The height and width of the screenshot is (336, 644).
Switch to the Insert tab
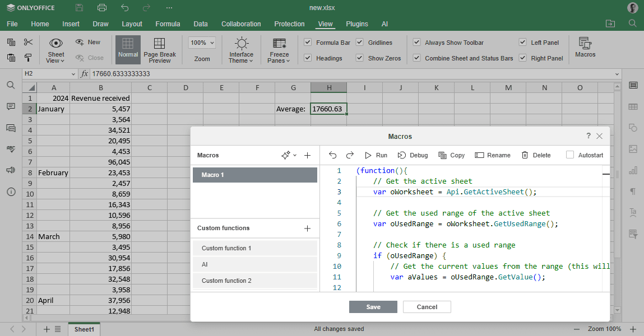coord(71,24)
